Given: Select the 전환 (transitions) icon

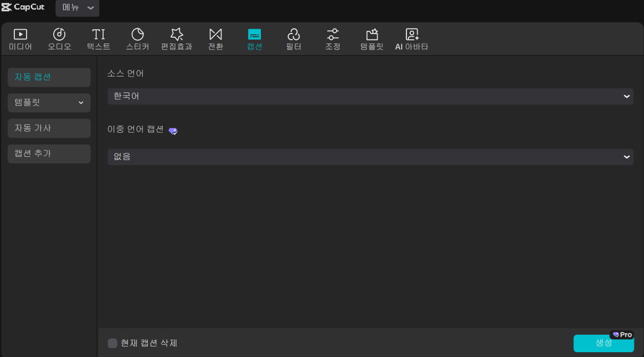Looking at the screenshot, I should (x=216, y=38).
